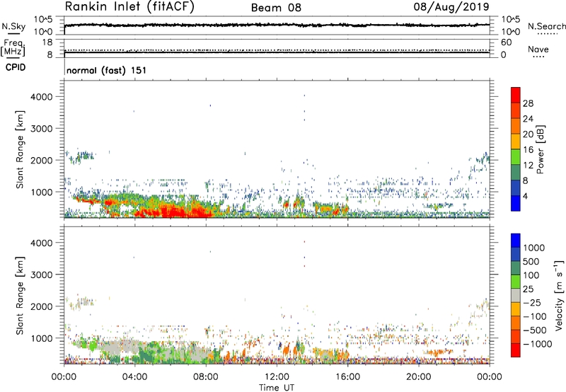Click the 'normal (fast) 151' CPID text
566x392 pixels.
click(107, 70)
